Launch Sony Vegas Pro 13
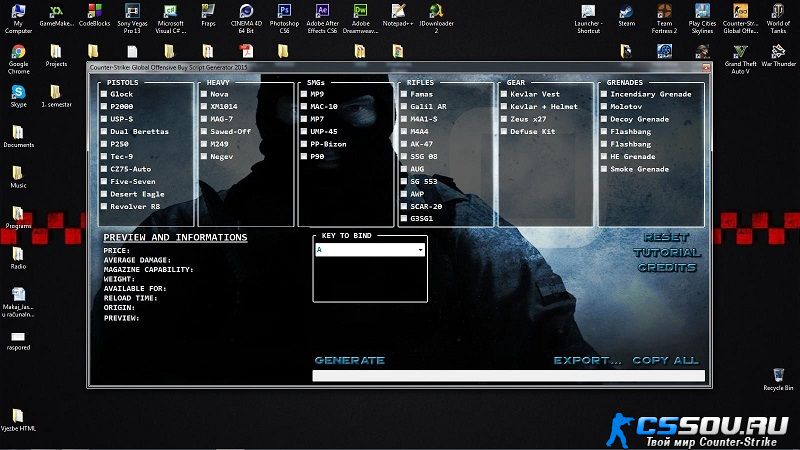Screen dimensions: 800x450 pyautogui.click(x=132, y=18)
